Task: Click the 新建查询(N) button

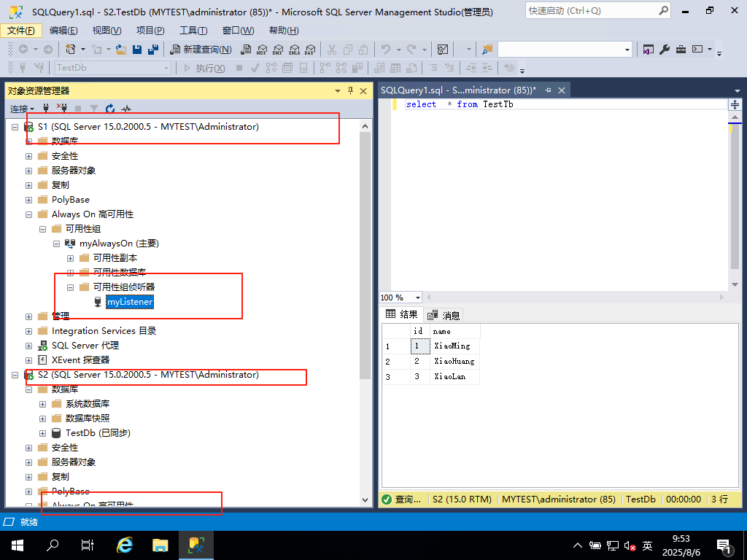Action: (x=201, y=49)
